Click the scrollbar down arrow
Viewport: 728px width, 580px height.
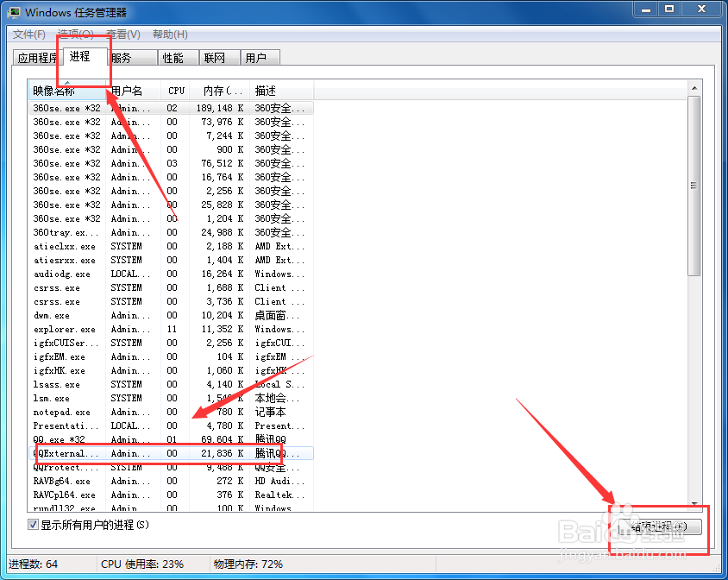click(x=694, y=504)
